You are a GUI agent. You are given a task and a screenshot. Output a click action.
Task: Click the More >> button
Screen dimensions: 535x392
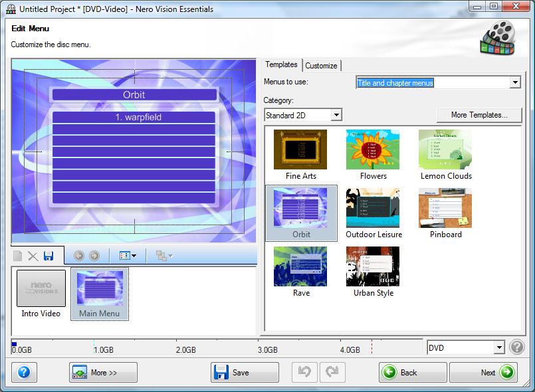(x=104, y=372)
